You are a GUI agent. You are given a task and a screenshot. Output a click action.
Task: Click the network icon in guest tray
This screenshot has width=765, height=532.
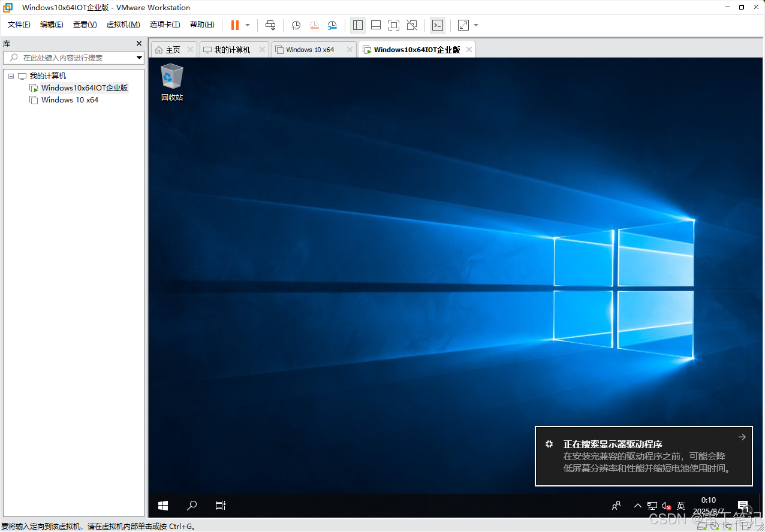(x=652, y=506)
